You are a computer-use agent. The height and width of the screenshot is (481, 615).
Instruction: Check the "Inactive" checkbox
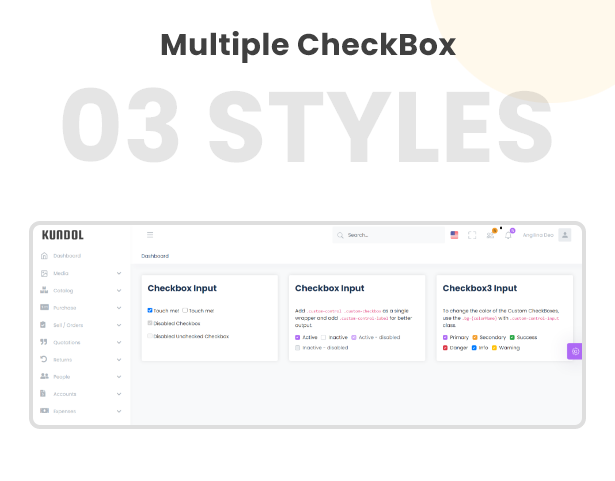pos(324,337)
